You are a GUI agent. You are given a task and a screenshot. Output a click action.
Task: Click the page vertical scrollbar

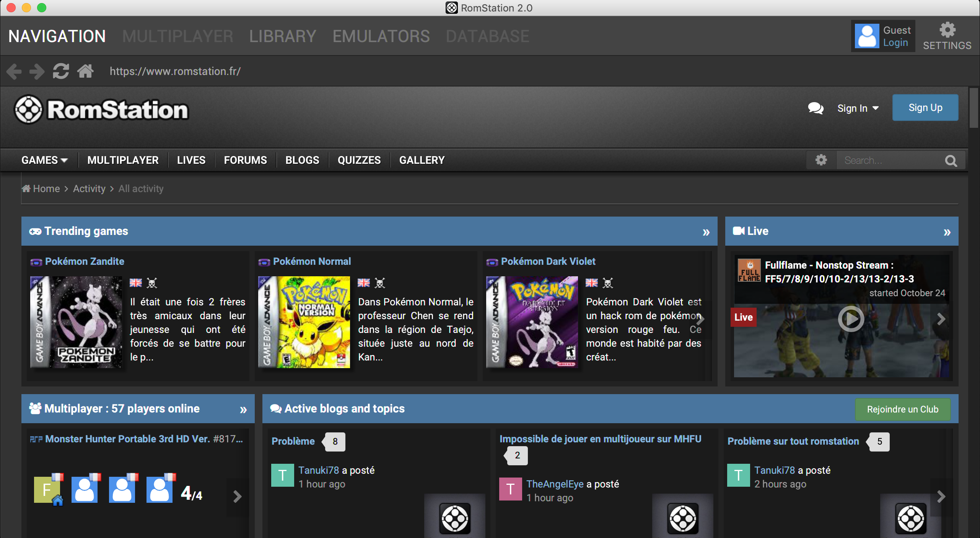[x=974, y=108]
